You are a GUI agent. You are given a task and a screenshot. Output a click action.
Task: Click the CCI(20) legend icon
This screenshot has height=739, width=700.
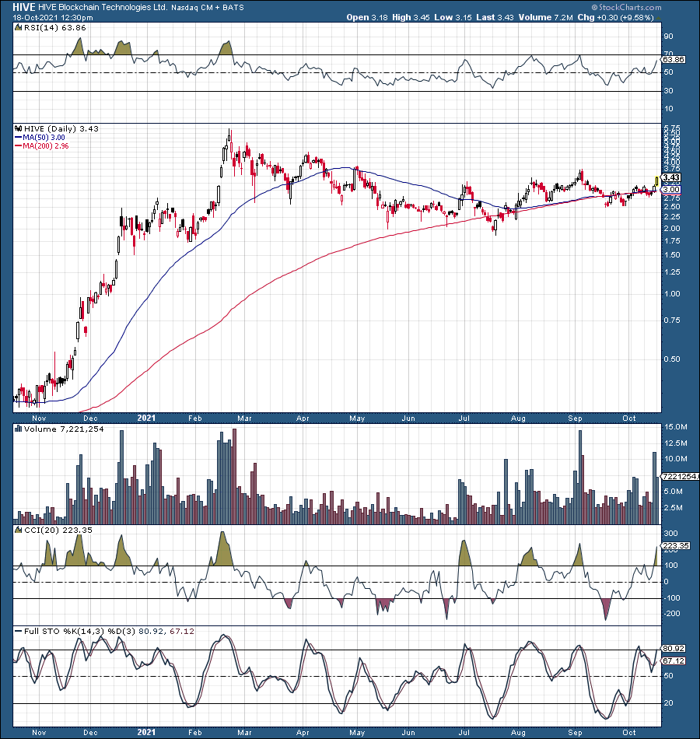point(19,530)
